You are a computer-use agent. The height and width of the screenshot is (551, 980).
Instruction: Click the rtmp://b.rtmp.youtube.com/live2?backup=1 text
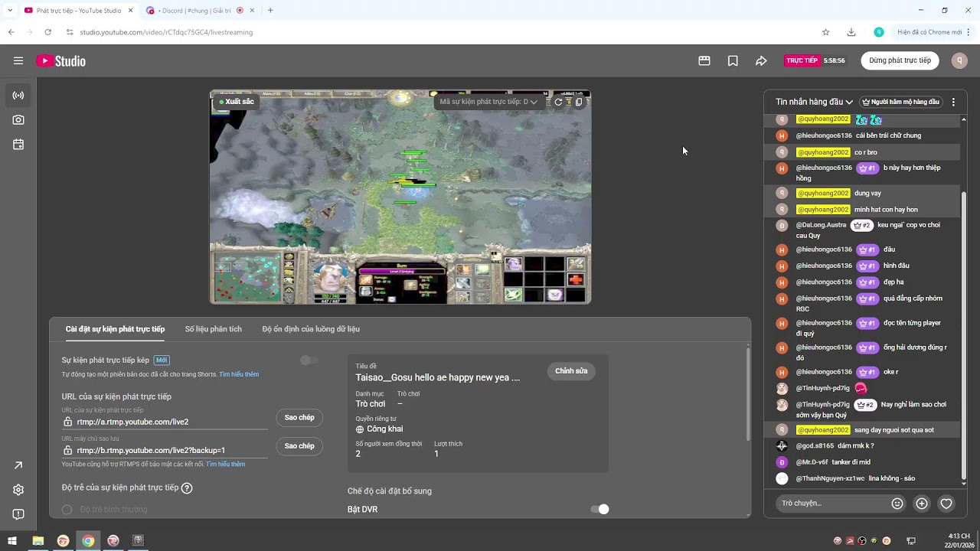(151, 451)
